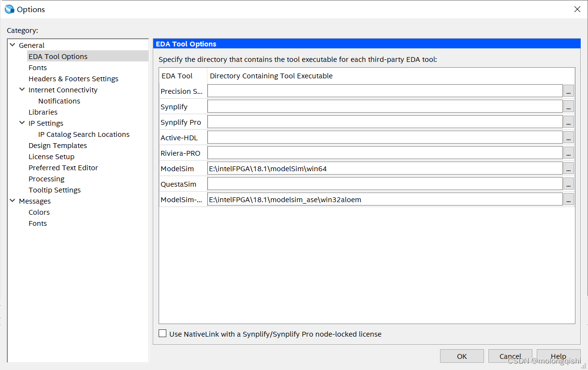Open Notifications settings
This screenshot has width=588, height=370.
59,101
